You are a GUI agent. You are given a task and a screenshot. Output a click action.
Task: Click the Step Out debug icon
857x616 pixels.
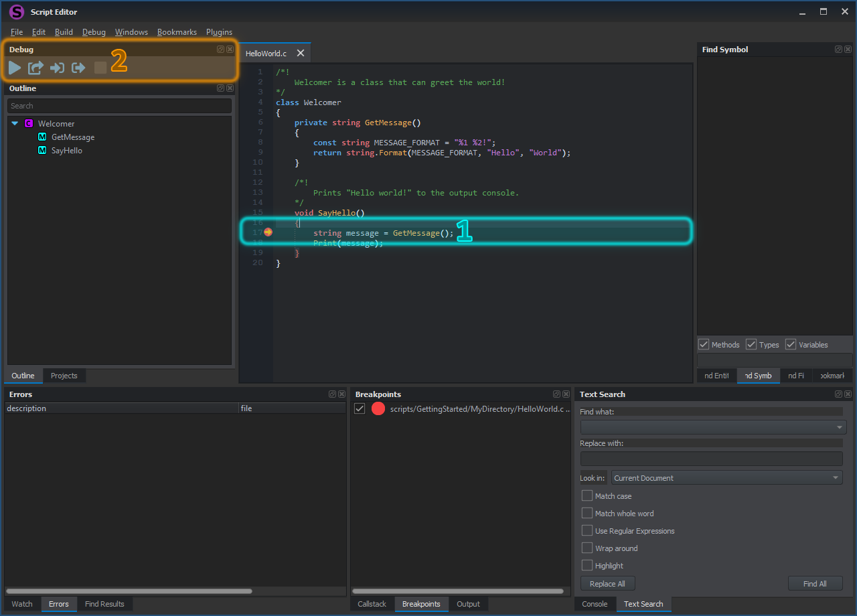click(x=78, y=68)
